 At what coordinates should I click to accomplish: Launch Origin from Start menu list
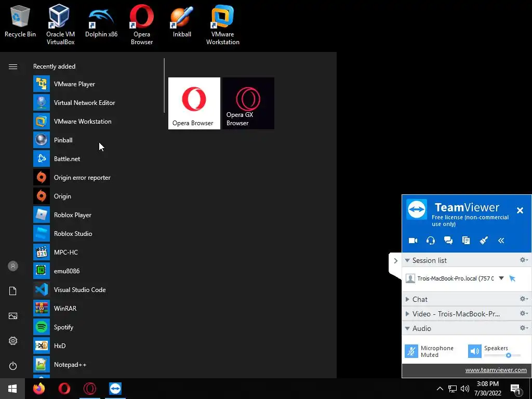97,196
